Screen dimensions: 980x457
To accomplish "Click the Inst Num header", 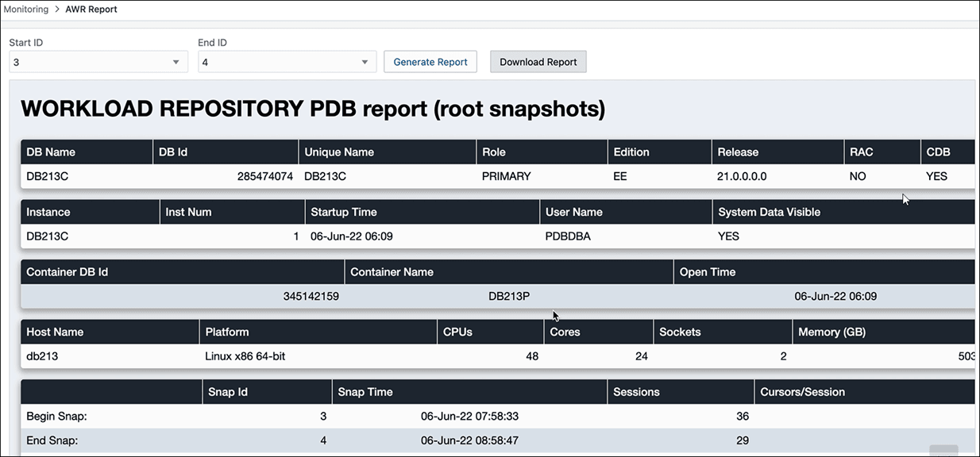I will (x=232, y=212).
